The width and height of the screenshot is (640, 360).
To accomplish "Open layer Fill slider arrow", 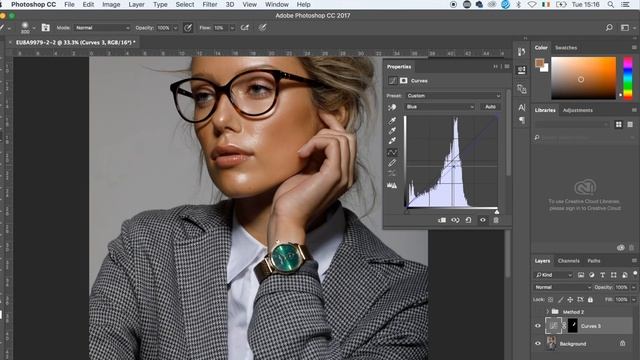I will pos(634,300).
